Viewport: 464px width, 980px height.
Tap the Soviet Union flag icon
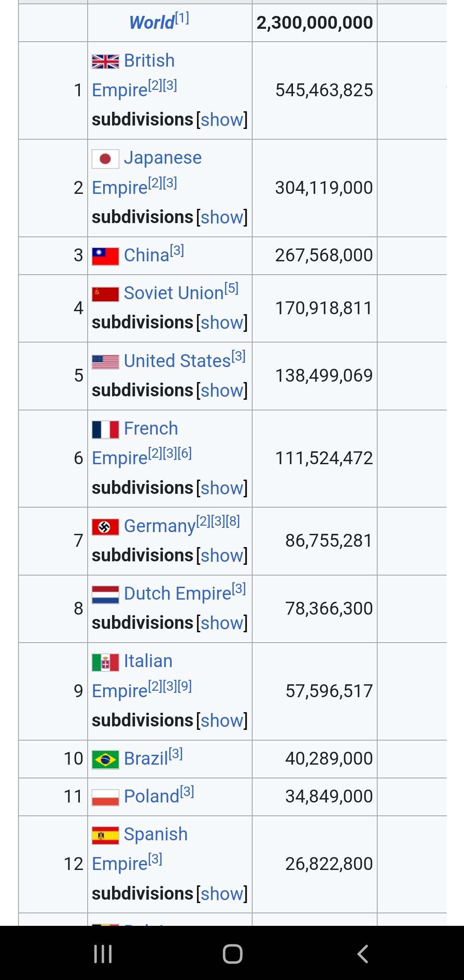pyautogui.click(x=105, y=294)
